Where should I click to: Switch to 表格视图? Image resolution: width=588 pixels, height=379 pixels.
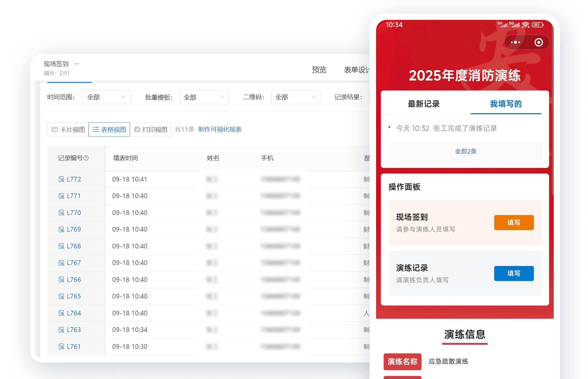point(109,130)
